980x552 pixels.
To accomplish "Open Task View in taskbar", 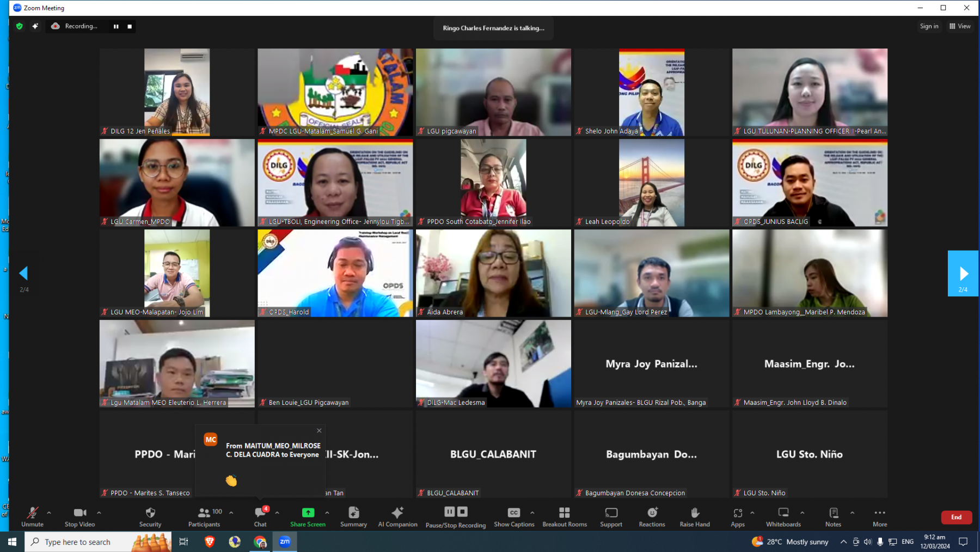I will click(183, 542).
